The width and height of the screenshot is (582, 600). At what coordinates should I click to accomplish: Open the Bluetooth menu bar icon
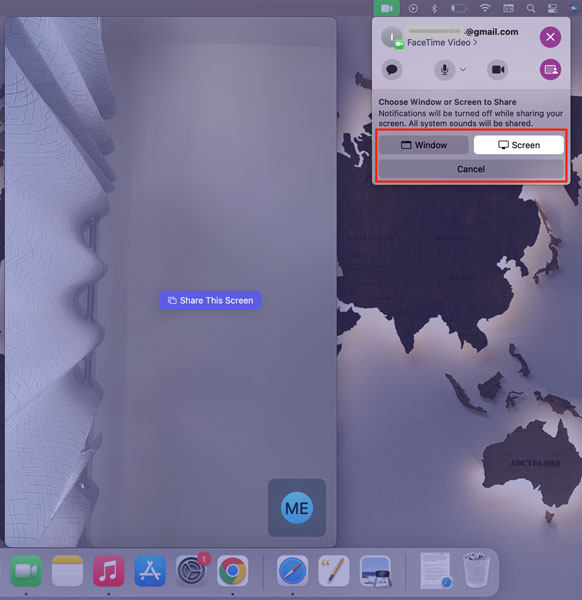pos(434,8)
